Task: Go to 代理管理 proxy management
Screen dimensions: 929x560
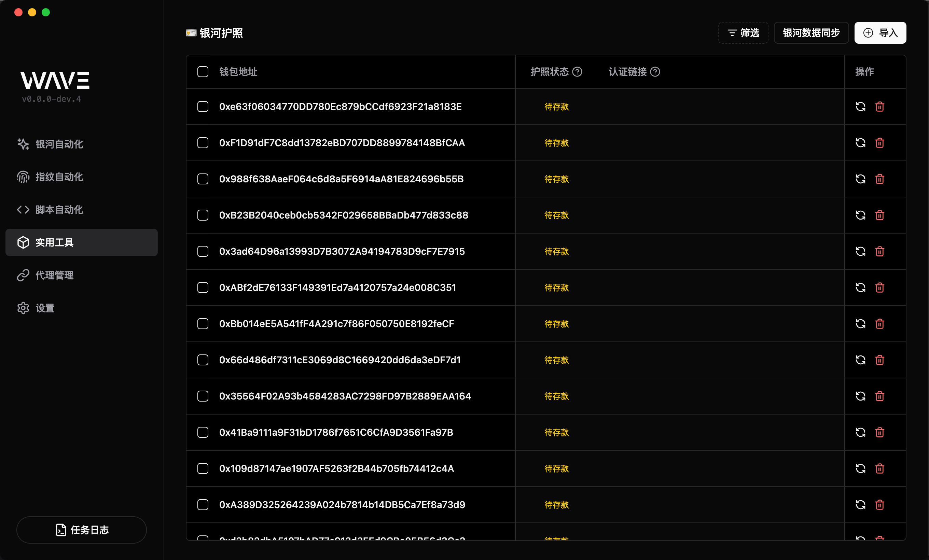Action: [x=54, y=275]
